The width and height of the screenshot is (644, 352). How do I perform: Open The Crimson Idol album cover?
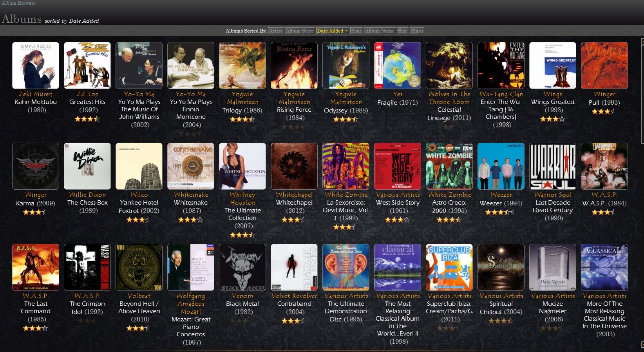pyautogui.click(x=87, y=267)
